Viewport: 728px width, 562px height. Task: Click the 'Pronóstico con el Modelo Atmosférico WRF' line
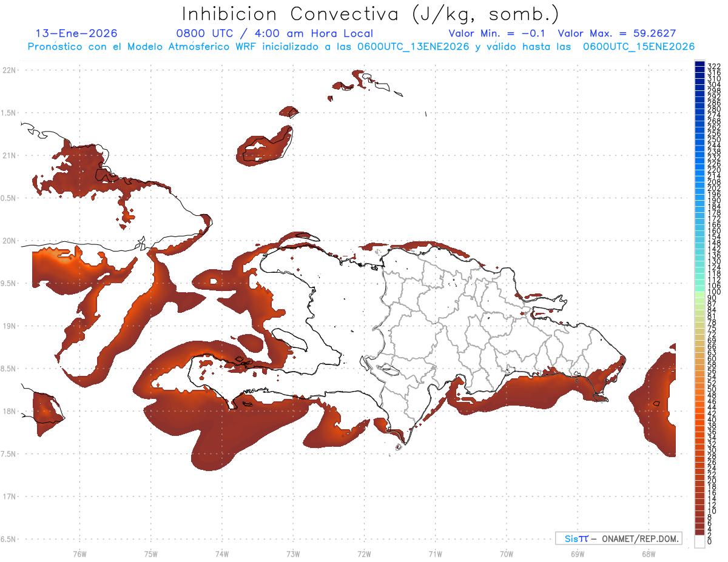pos(361,47)
